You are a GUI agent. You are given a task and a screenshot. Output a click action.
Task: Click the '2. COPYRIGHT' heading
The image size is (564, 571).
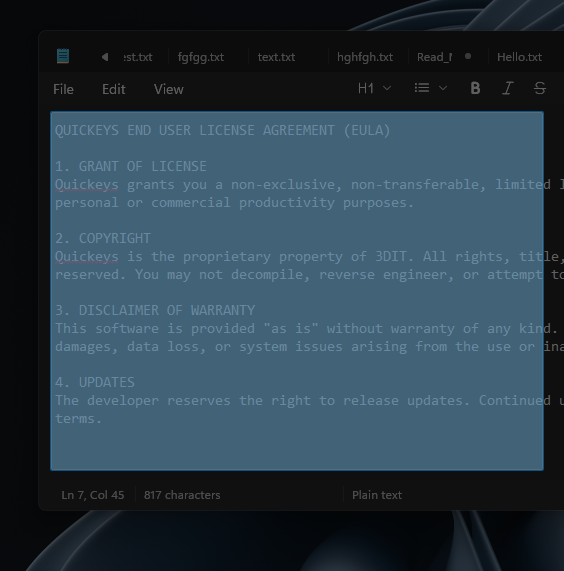103,239
